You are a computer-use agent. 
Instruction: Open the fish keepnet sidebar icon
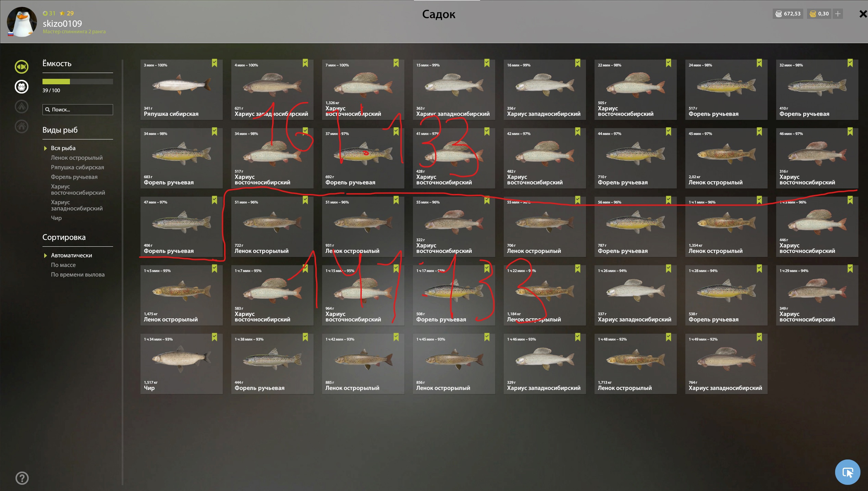point(22,67)
